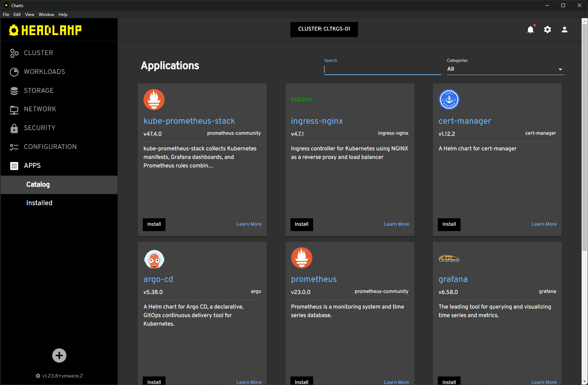588x385 pixels.
Task: Click the user account icon
Action: (564, 30)
